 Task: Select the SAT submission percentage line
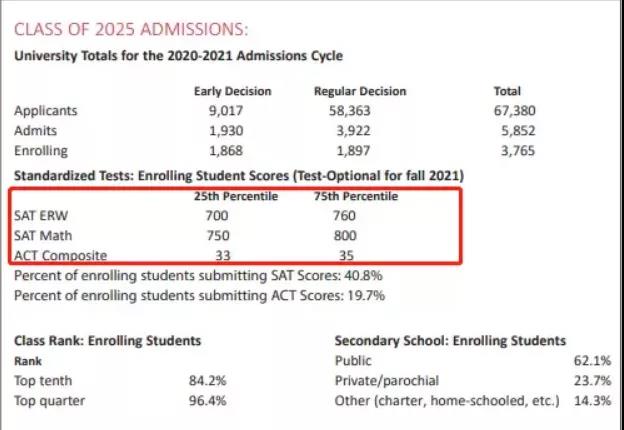tap(198, 275)
